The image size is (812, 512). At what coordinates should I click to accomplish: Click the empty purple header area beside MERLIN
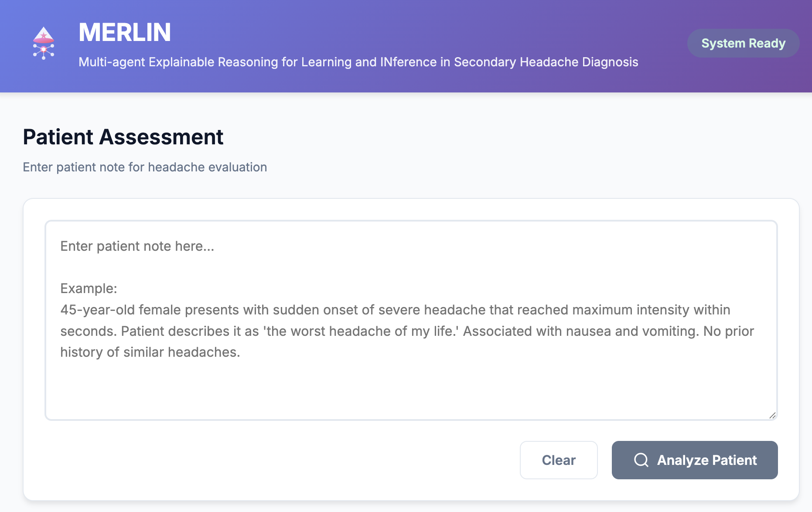pyautogui.click(x=392, y=31)
